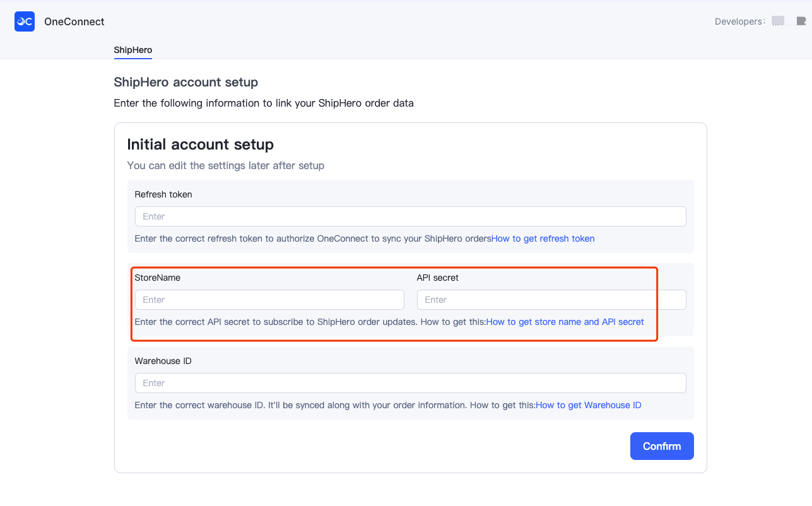Click the OneConnect logo icon
The image size is (812, 506).
(25, 21)
